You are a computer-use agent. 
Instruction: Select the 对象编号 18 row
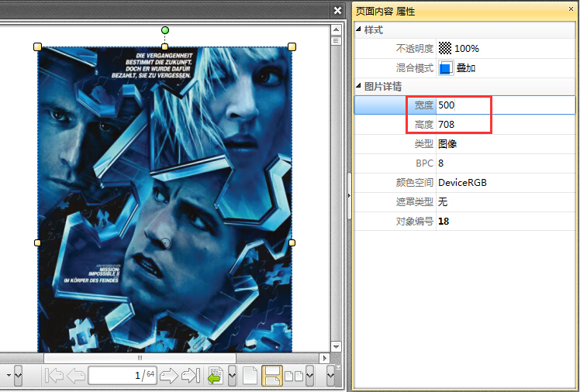coord(464,222)
